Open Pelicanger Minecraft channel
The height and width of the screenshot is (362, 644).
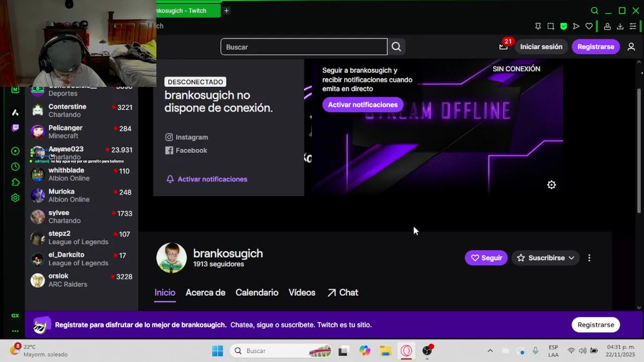point(82,132)
